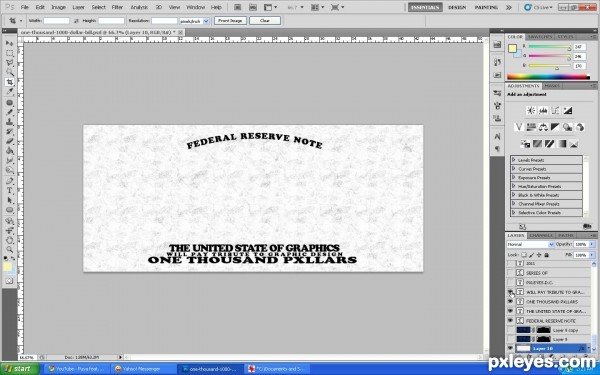600x375 pixels.
Task: Hide Layer 10 visibility eye
Action: click(510, 348)
